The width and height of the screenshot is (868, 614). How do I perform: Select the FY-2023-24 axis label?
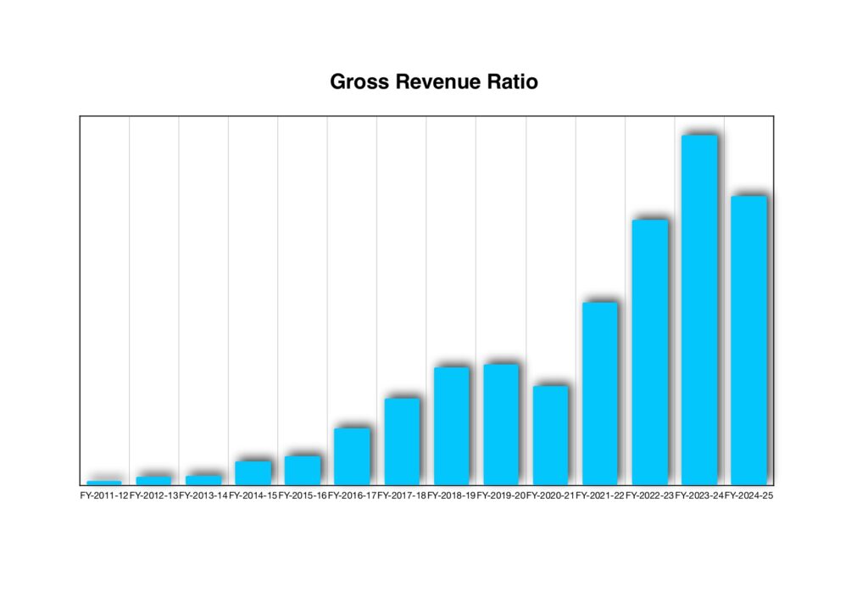699,495
